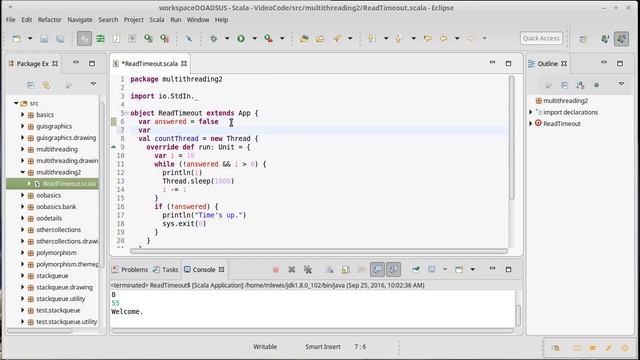640x360 pixels.
Task: Expand the guisgraphics package
Action: click(x=22, y=126)
